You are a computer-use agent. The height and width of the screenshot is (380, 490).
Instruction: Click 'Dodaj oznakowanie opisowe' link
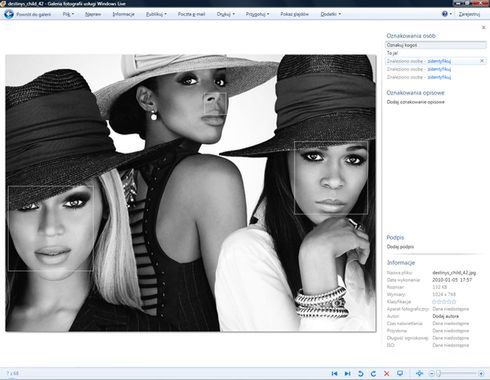(415, 102)
